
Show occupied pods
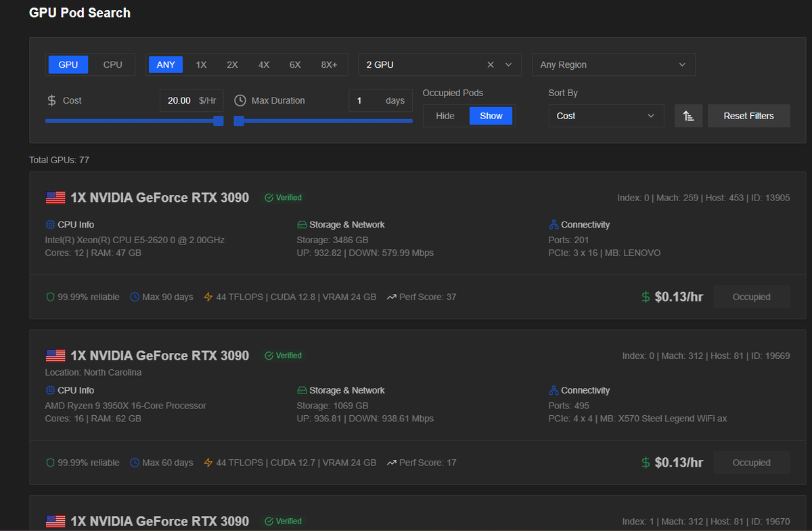pos(491,116)
